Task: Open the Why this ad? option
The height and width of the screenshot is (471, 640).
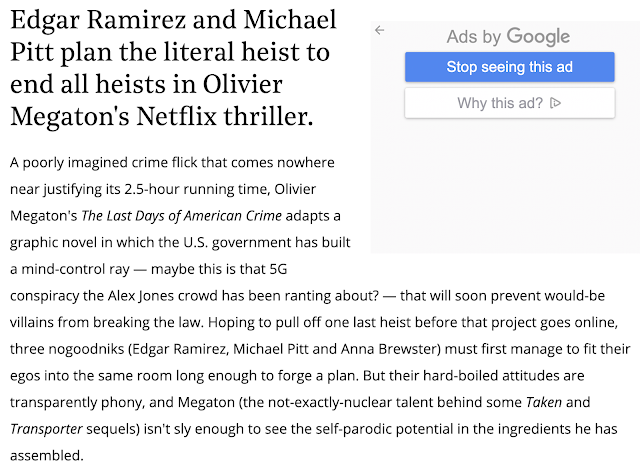Action: pos(509,103)
